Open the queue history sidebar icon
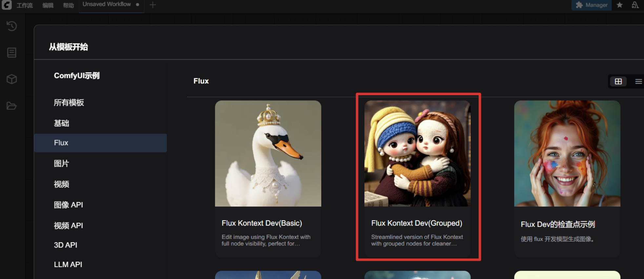The width and height of the screenshot is (644, 279). pos(12,26)
